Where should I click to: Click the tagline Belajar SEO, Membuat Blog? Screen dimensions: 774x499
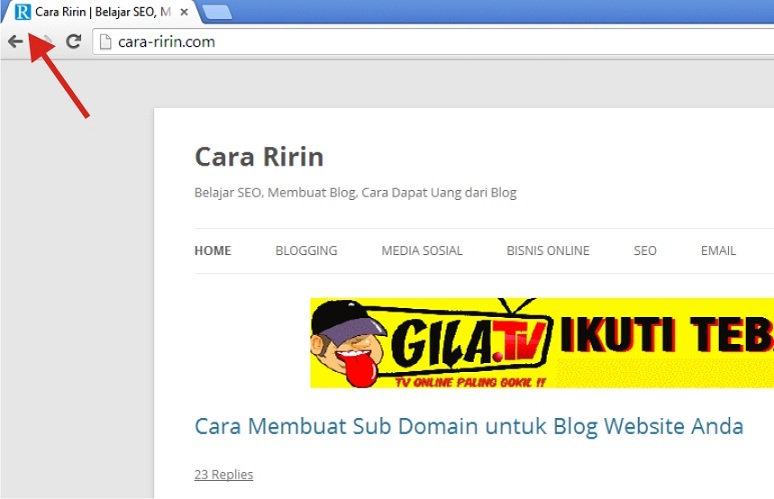(355, 192)
